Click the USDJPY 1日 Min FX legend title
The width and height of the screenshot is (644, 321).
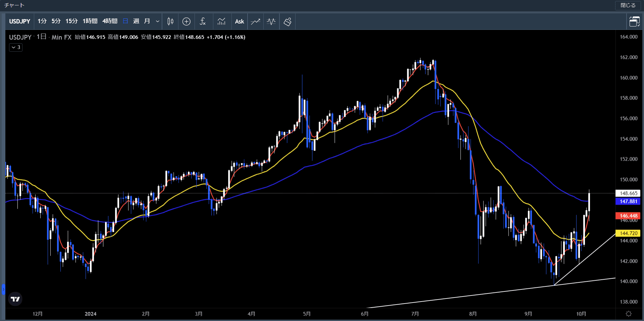(40, 37)
